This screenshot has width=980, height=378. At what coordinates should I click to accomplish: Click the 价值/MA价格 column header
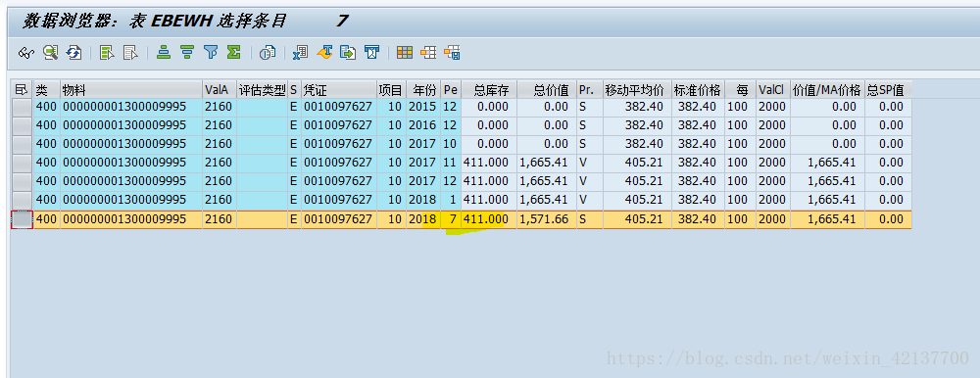point(827,90)
